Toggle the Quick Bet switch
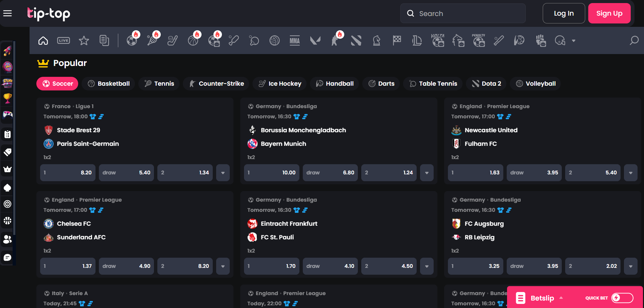Viewport: 644px width, 308px height. coord(622,298)
